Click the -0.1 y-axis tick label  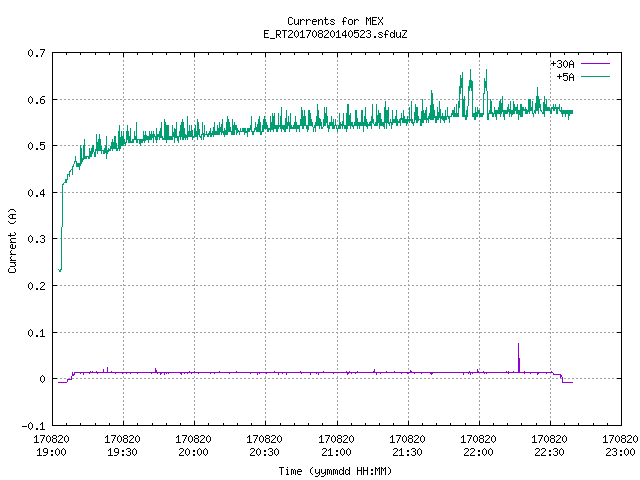33,426
